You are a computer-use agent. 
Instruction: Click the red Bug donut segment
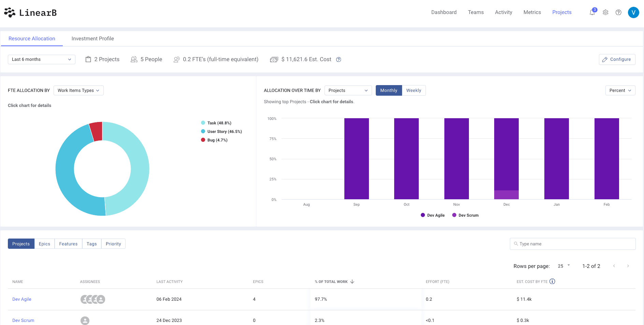pyautogui.click(x=97, y=132)
